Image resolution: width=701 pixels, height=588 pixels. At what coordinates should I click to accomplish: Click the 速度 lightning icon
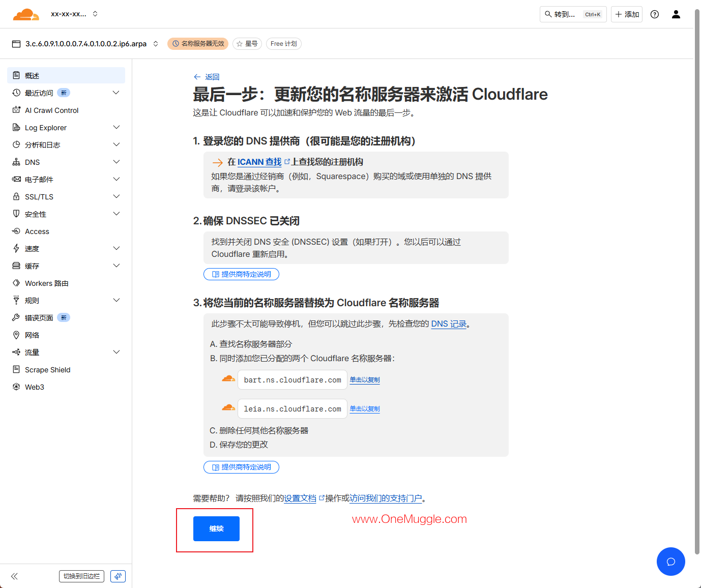pos(16,248)
